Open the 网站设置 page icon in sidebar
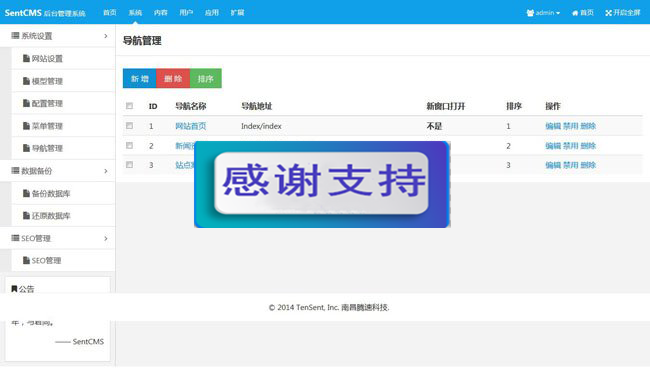Viewport: 650px width, 391px height. click(x=26, y=58)
